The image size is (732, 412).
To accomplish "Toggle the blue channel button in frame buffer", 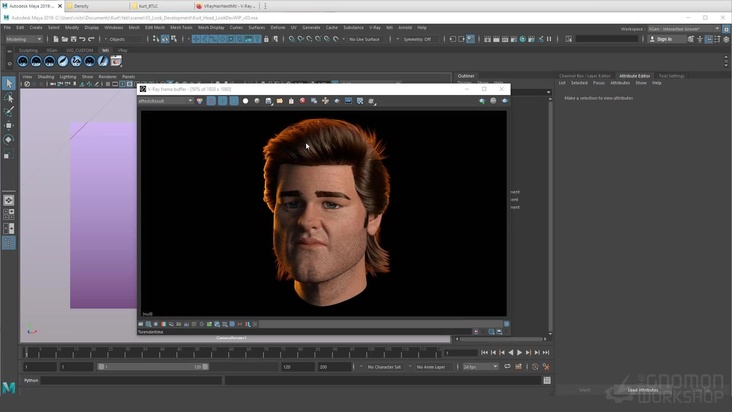I will tap(234, 101).
